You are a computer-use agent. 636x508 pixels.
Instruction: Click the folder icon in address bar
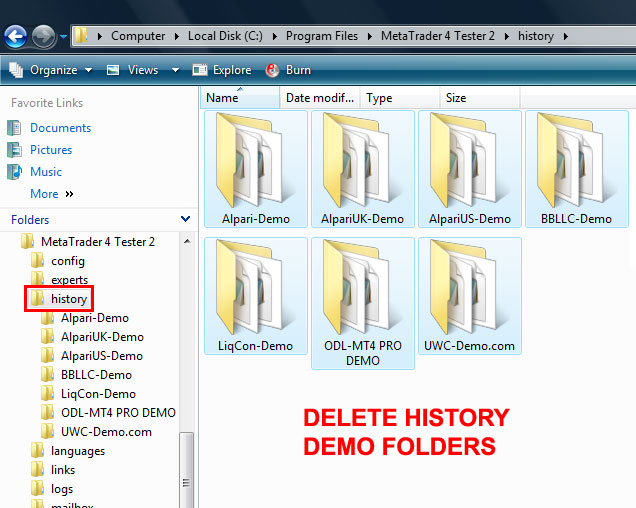click(x=81, y=36)
